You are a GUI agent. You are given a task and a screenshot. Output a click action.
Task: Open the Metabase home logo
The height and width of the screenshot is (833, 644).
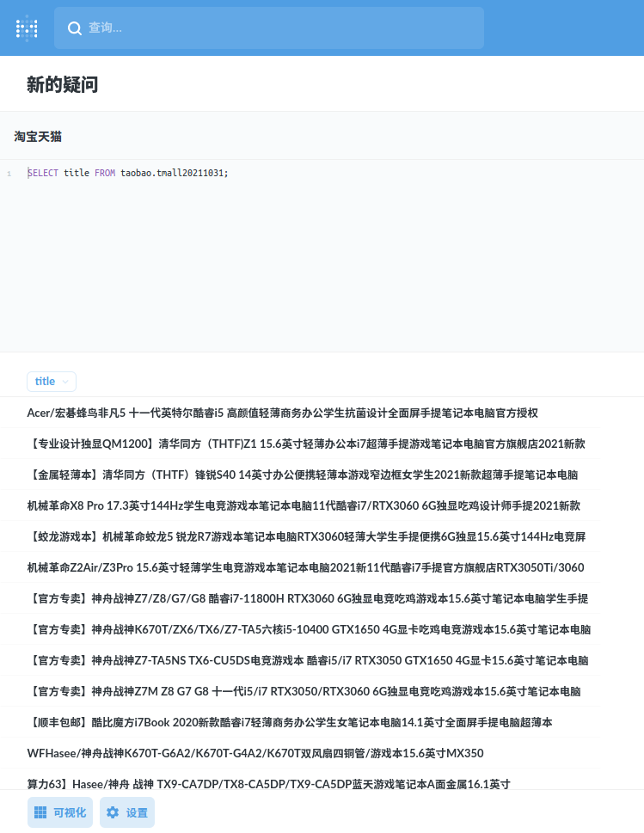[27, 28]
